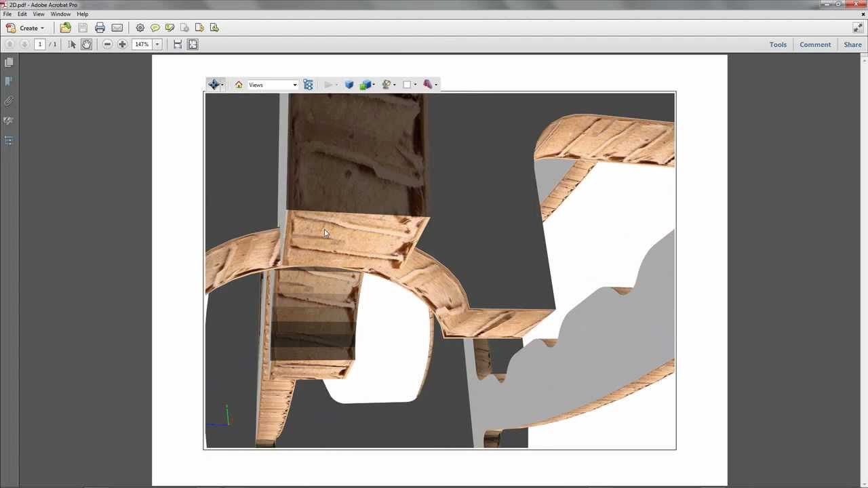Open extra lighting lamp icon
Viewport: 868px width, 488px height.
coord(386,85)
